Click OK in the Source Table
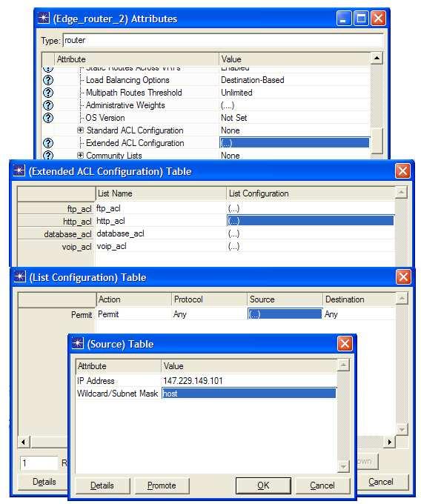Viewport: 421px width, 504px height. (263, 485)
